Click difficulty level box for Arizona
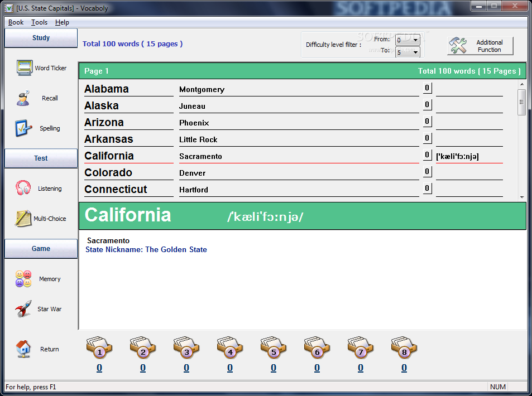The width and height of the screenshot is (532, 396). pyautogui.click(x=427, y=121)
